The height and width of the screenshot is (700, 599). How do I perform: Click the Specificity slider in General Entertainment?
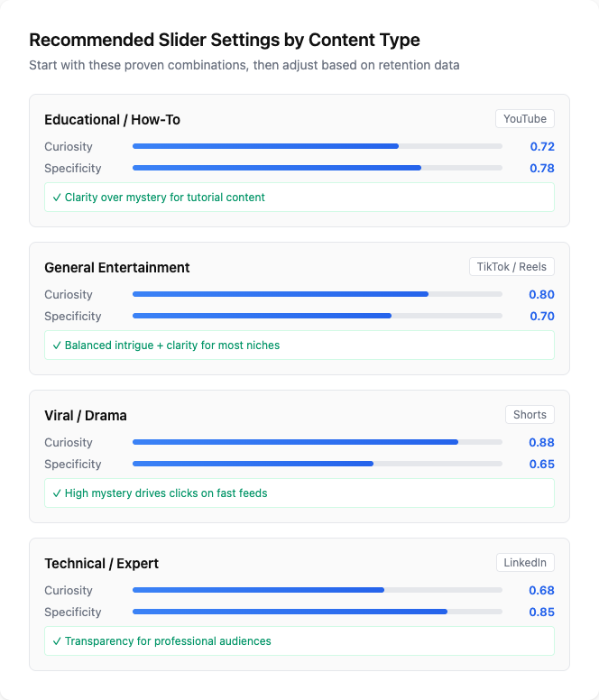pyautogui.click(x=318, y=316)
